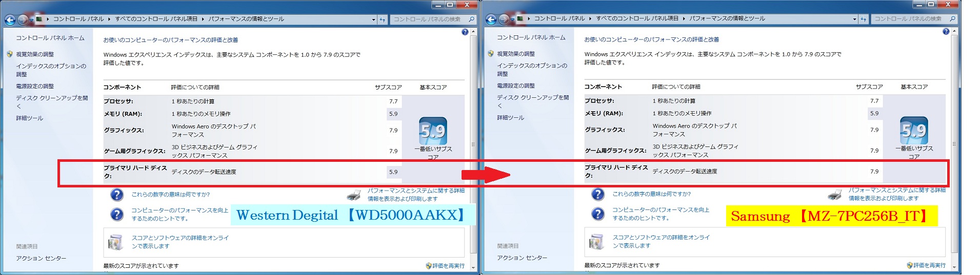Click パフォーマンスとシステムに関する詳細 print link, right window
Screen dimensions: 980x275
(x=897, y=194)
